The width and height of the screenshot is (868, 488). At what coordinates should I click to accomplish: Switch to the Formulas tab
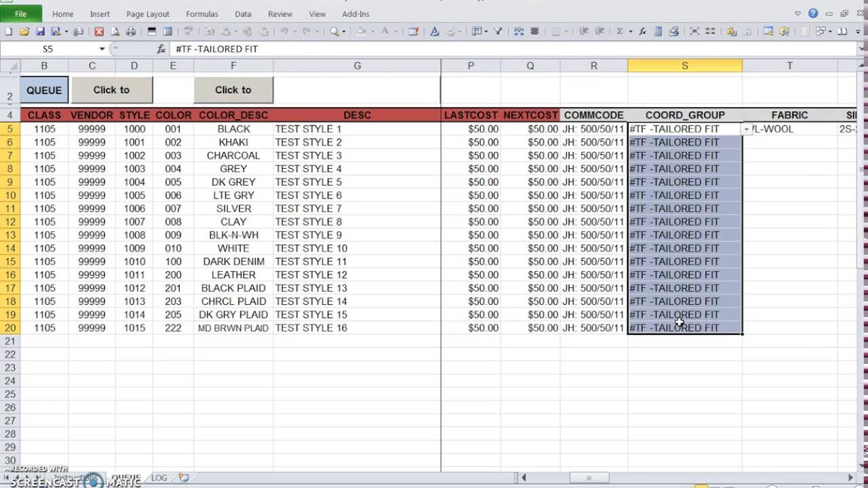pos(202,14)
